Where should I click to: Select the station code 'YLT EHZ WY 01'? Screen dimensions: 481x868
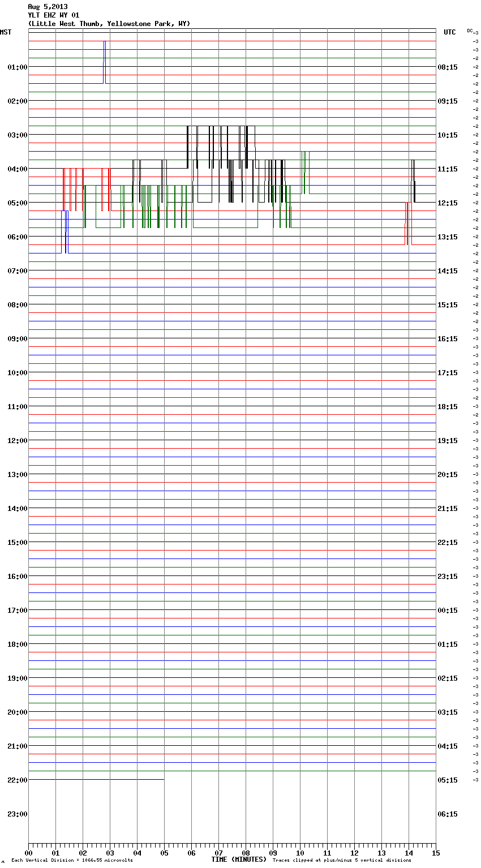coord(54,15)
